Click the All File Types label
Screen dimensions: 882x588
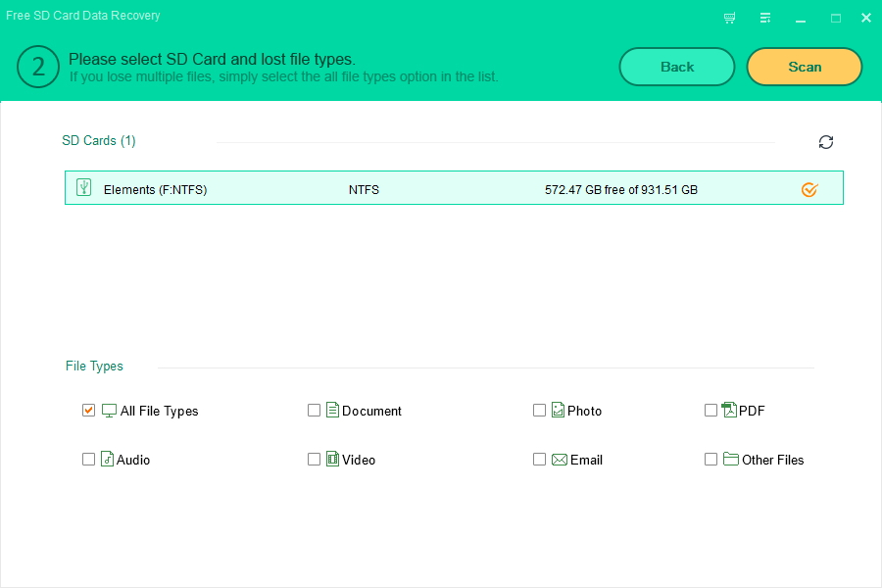[x=159, y=412]
